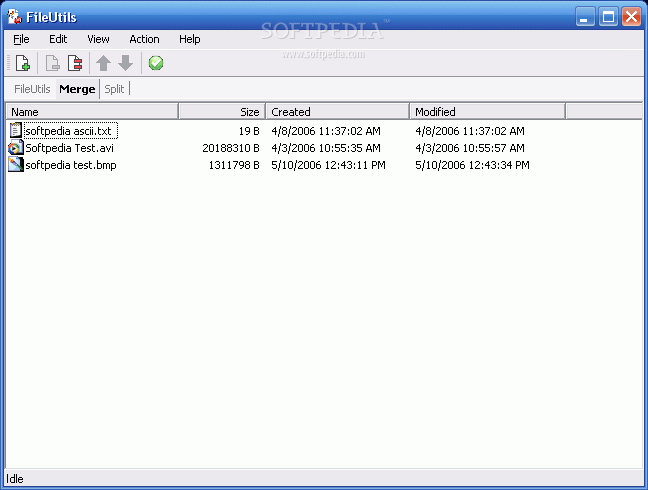648x490 pixels.
Task: Click created date 4/3/2006 10:55:35 AM
Action: [326, 148]
